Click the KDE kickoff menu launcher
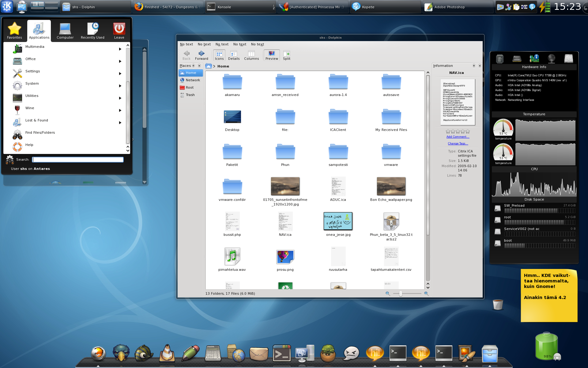The height and width of the screenshot is (368, 588). [x=7, y=6]
